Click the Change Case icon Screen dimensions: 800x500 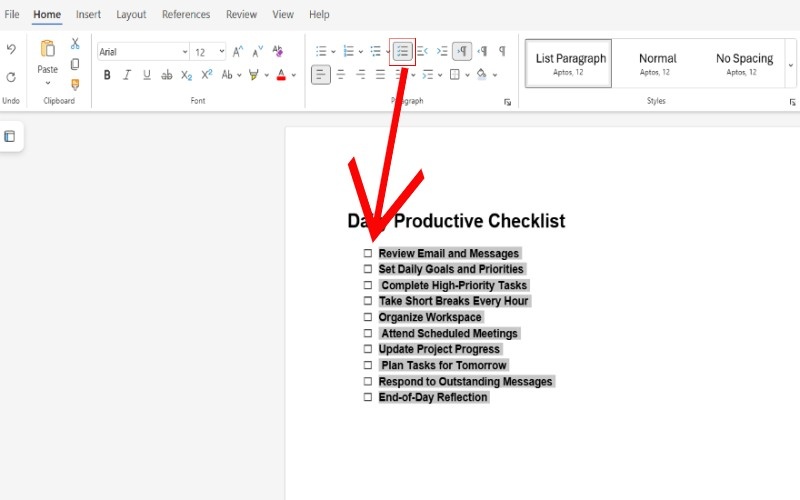(227, 75)
